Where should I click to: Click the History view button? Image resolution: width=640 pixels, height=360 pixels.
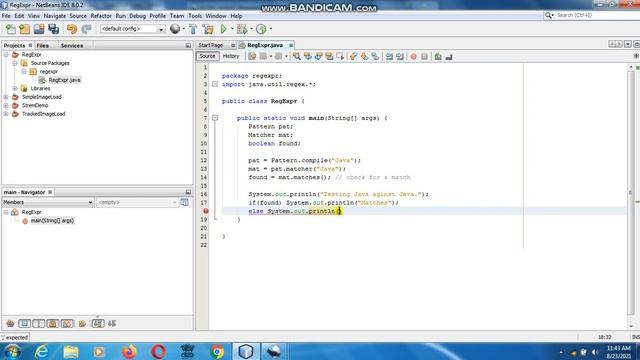coord(231,56)
